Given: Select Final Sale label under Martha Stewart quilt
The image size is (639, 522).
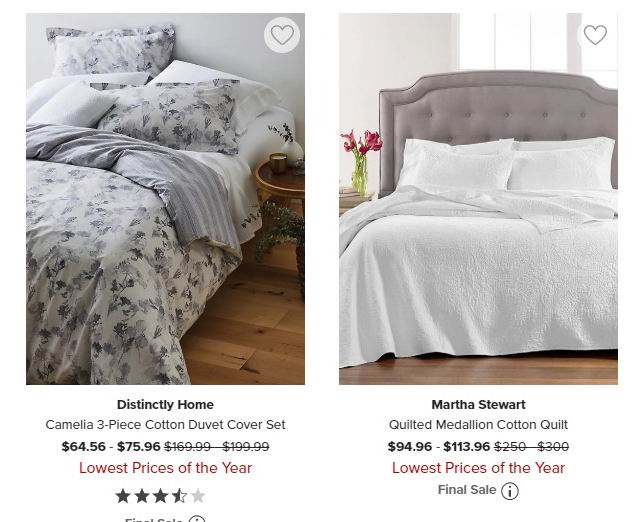Looking at the screenshot, I should click(x=467, y=490).
